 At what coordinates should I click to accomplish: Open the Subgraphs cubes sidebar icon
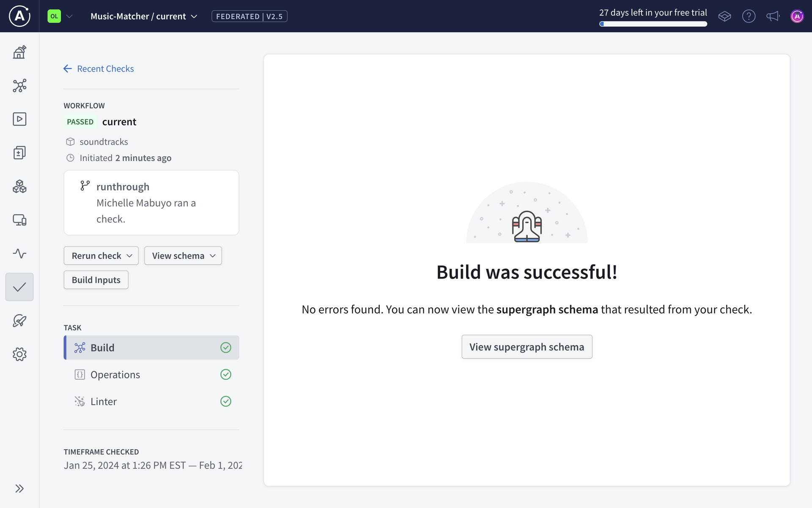tap(19, 186)
